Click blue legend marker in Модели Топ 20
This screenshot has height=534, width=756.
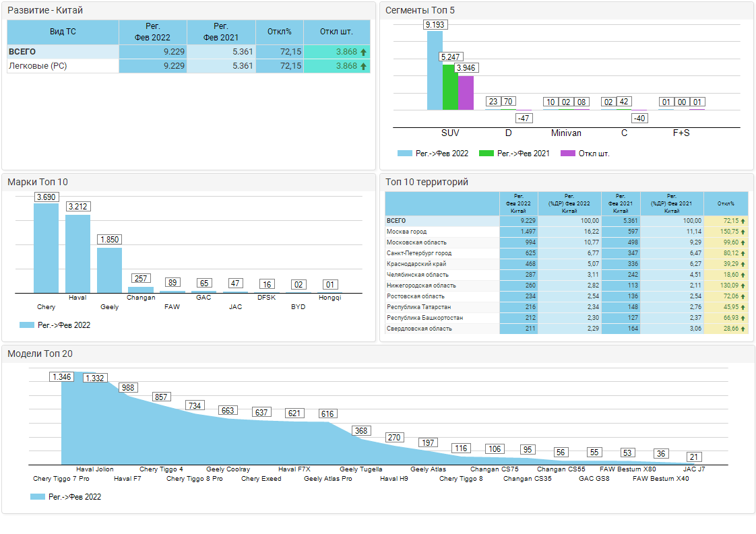38,497
